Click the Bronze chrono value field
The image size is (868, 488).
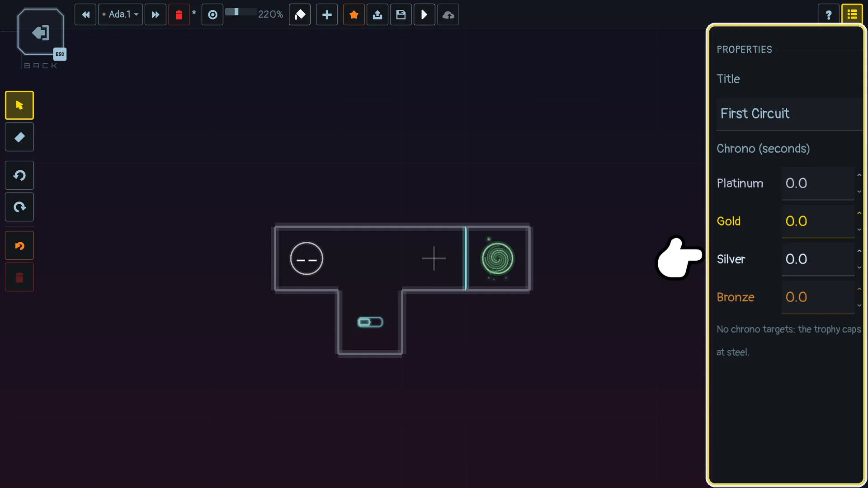(x=818, y=297)
